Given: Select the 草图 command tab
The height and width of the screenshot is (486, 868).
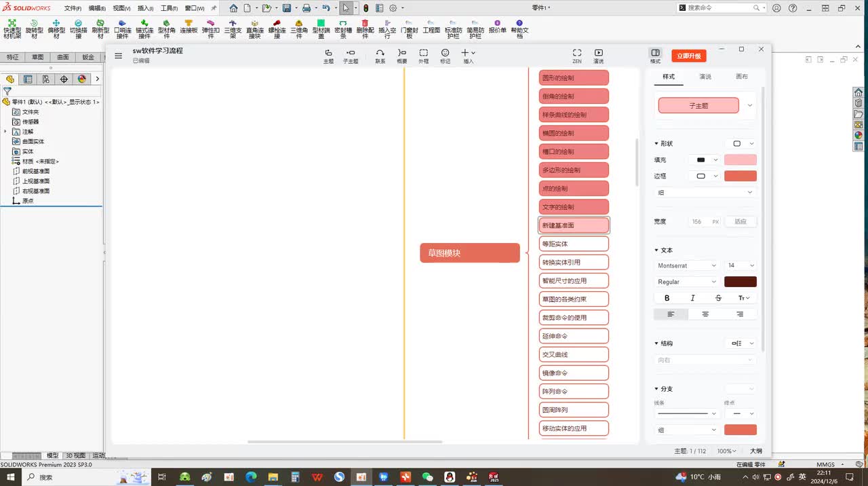Looking at the screenshot, I should (x=37, y=58).
